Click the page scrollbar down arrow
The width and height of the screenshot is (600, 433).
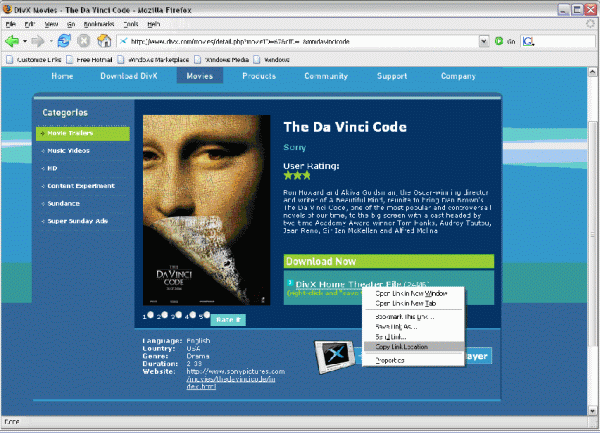pos(592,411)
